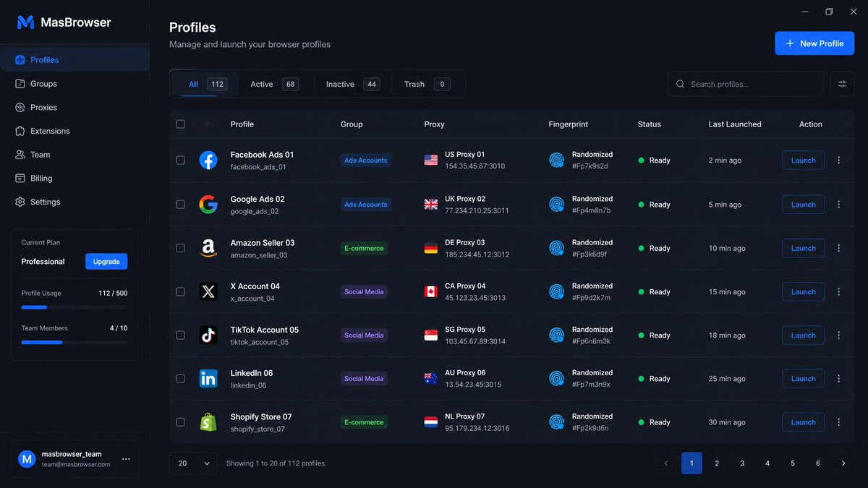Open the filter settings icon beside search
This screenshot has height=488, width=868.
[x=842, y=84]
